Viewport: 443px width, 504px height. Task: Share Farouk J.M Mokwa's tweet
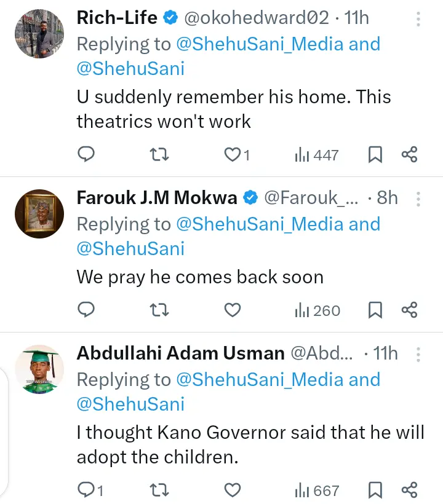[x=410, y=310]
